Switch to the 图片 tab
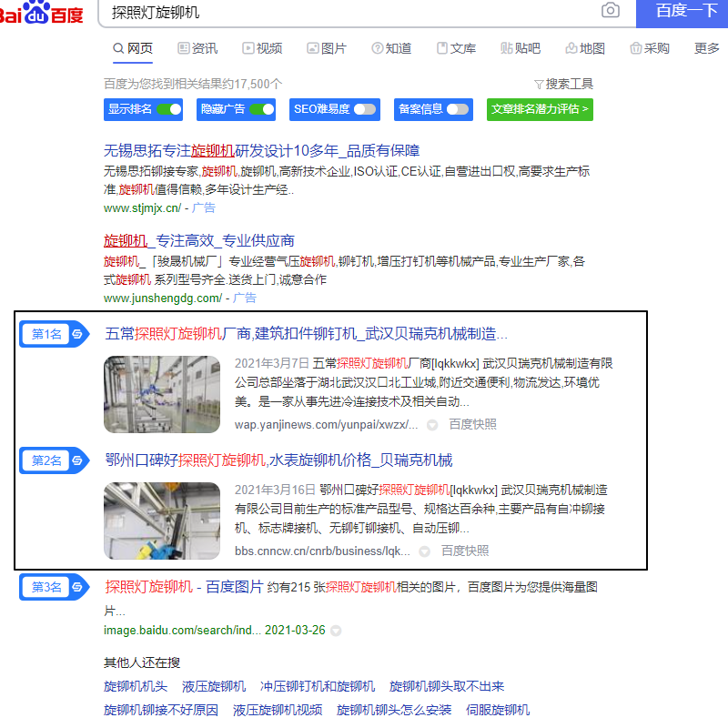 coord(327,48)
